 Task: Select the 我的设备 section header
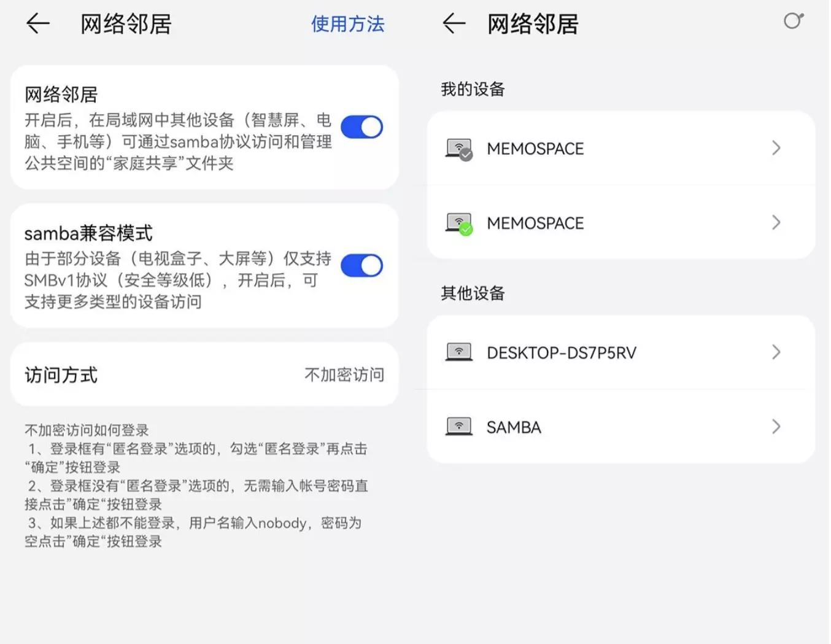tap(472, 89)
